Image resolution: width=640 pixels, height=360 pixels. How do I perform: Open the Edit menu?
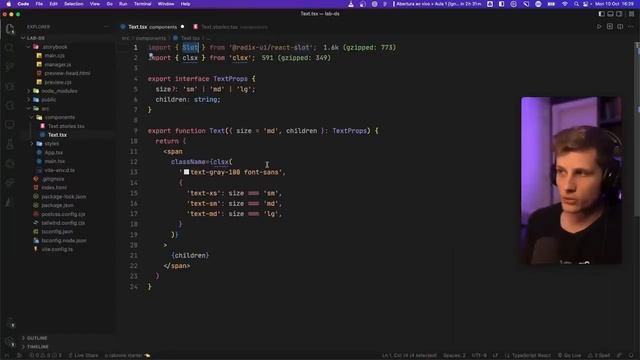[x=53, y=4]
